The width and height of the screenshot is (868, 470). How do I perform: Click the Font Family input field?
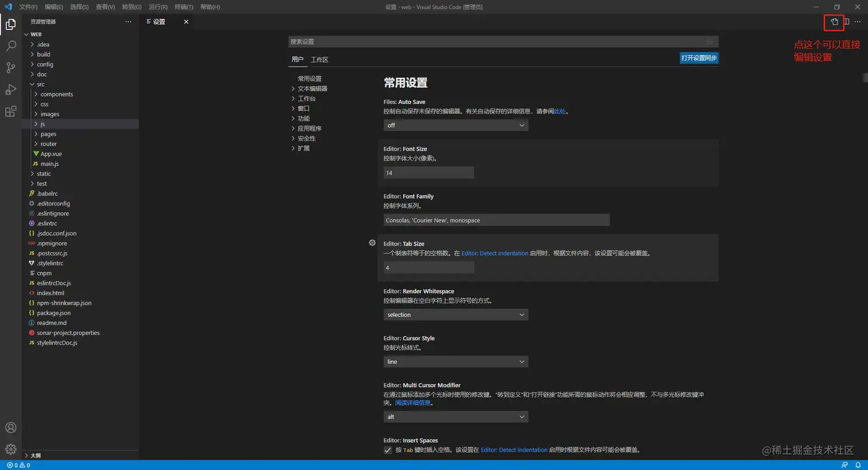(497, 220)
